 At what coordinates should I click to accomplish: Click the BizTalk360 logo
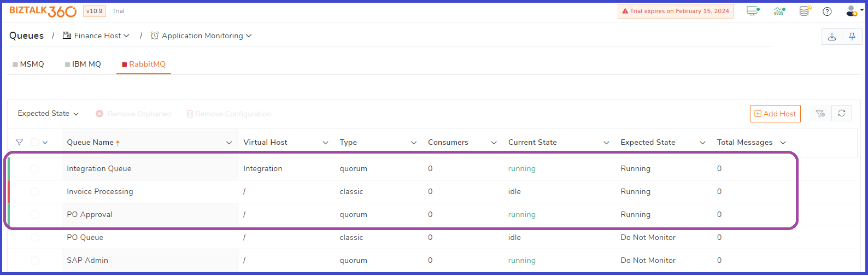[43, 11]
